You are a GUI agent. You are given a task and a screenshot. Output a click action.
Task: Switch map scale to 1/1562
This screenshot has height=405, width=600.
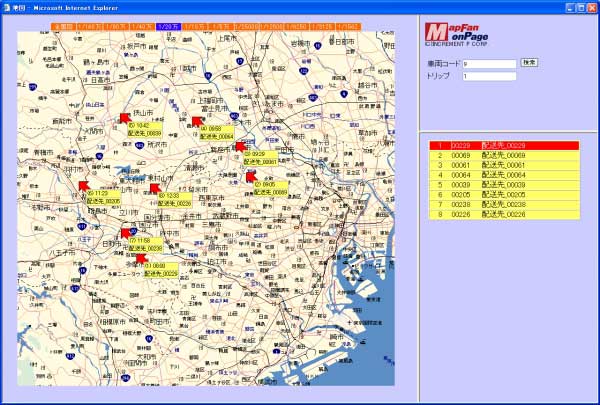coord(348,26)
